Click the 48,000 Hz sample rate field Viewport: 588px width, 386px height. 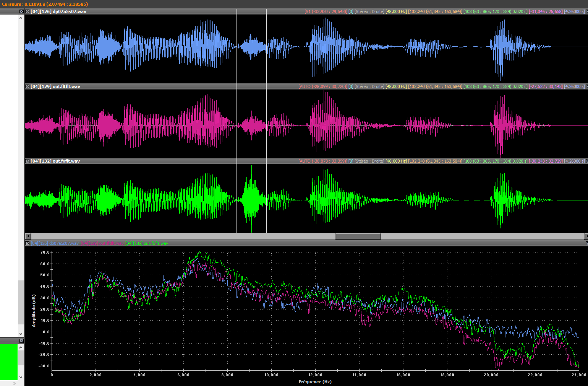[x=396, y=11]
